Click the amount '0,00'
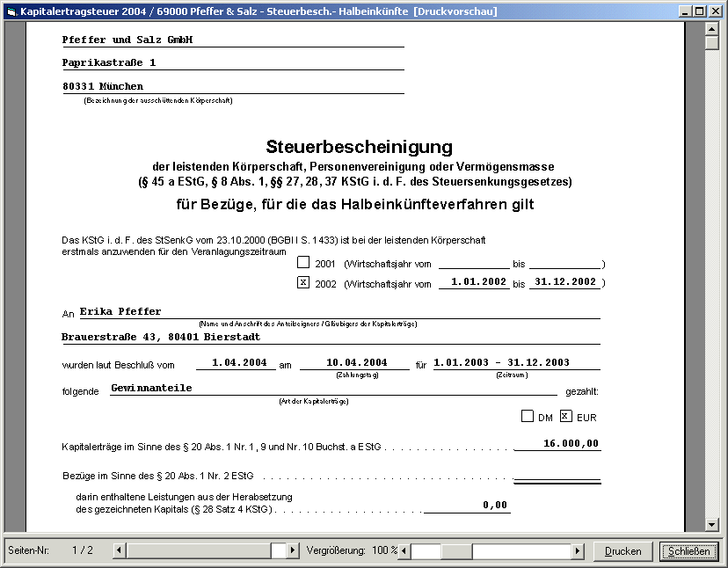728x568 pixels. point(495,506)
